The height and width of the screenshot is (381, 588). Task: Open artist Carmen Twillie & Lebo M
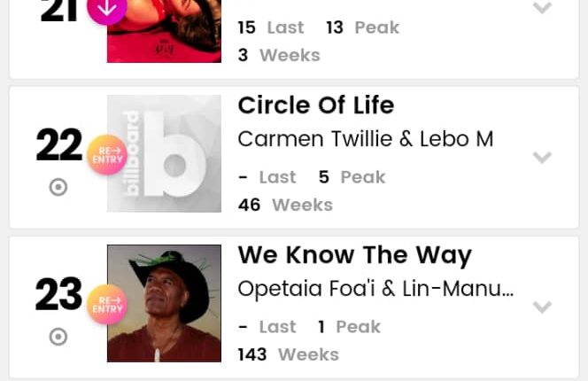point(366,139)
